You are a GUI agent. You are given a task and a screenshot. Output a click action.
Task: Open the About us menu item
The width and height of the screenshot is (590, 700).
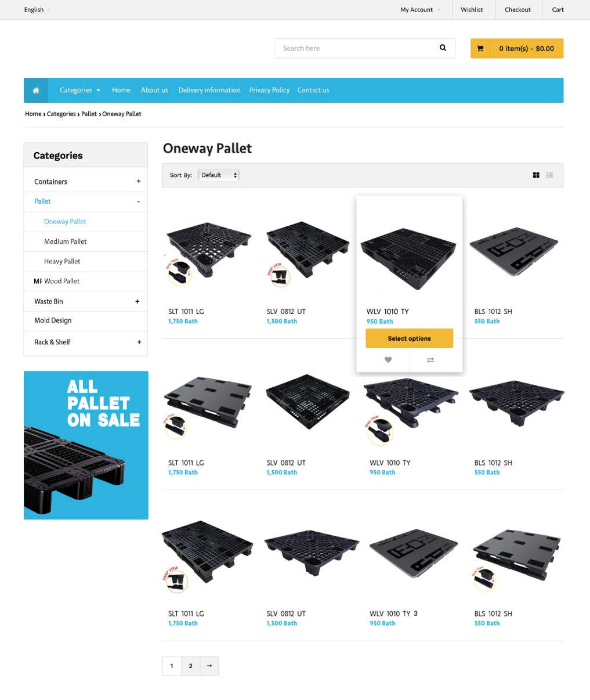(x=154, y=90)
